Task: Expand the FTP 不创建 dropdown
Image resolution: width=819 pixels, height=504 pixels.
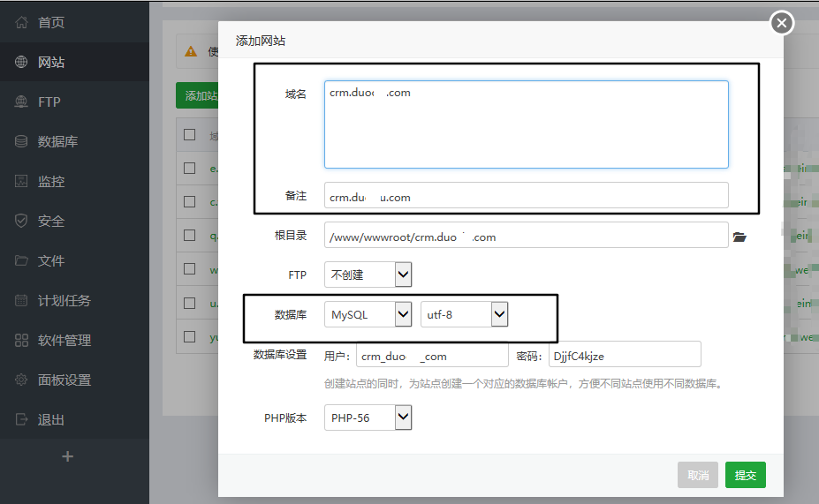Action: point(368,275)
